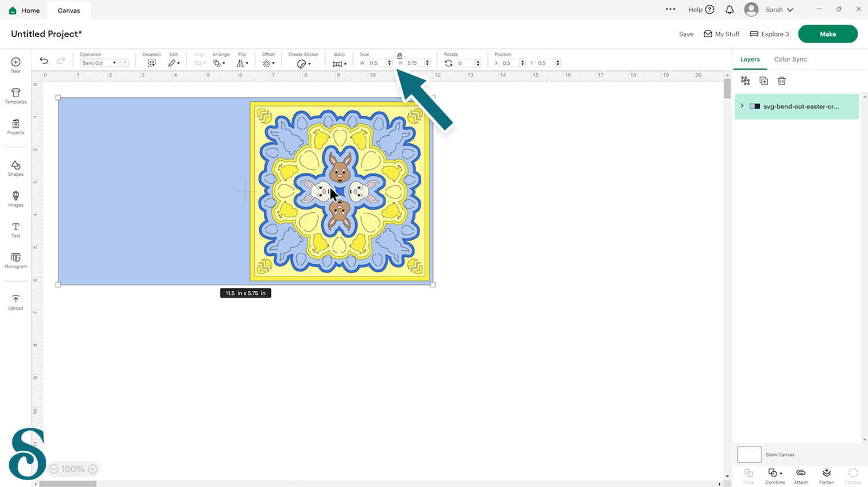
Task: Open the Templates panel
Action: [x=16, y=96]
